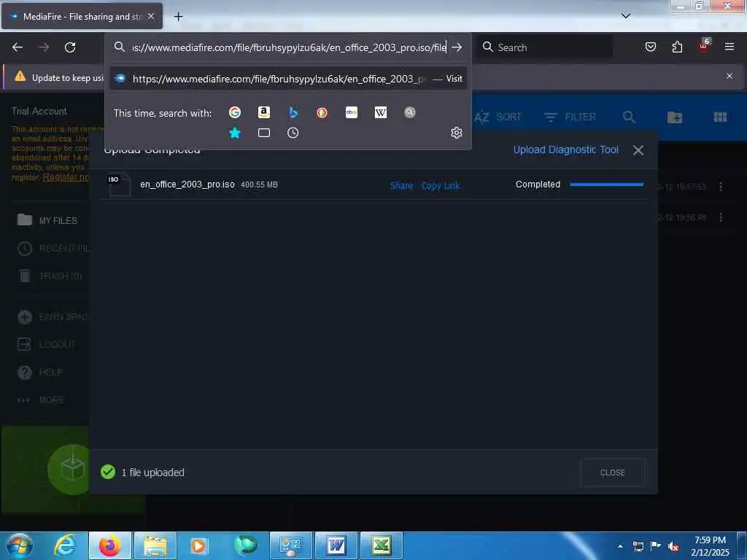This screenshot has height=560, width=747.
Task: Click the upload progress bar
Action: [x=606, y=184]
